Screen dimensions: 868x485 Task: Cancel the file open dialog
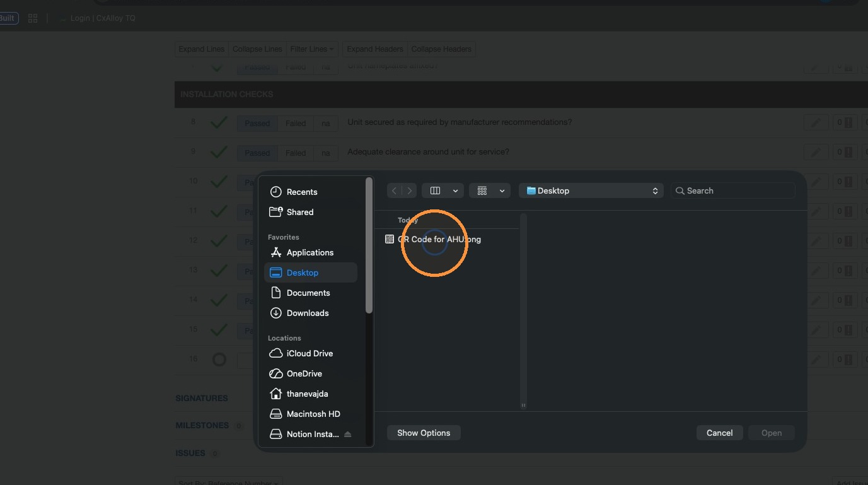(719, 433)
